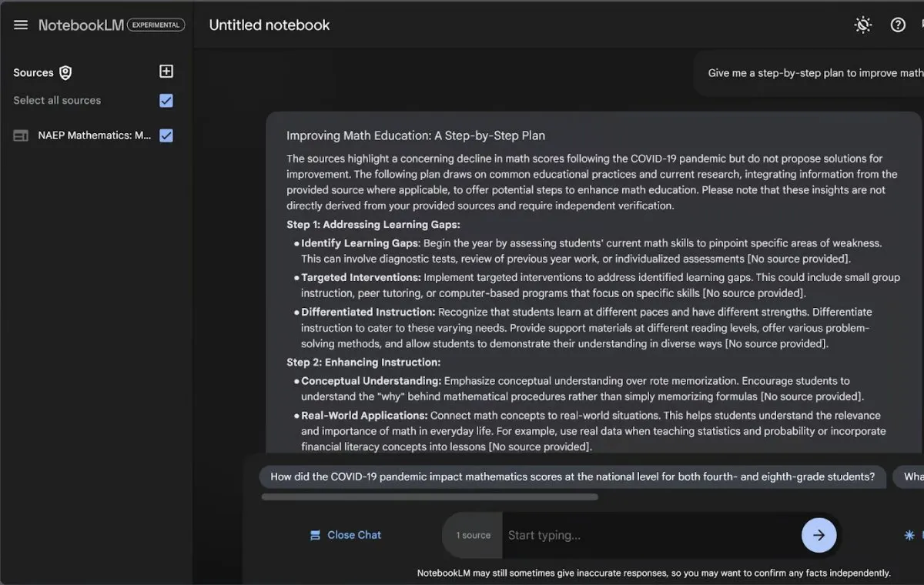Select the COVID-19 pandemic suggested question
Viewport: 924px width, 585px height.
pos(572,476)
